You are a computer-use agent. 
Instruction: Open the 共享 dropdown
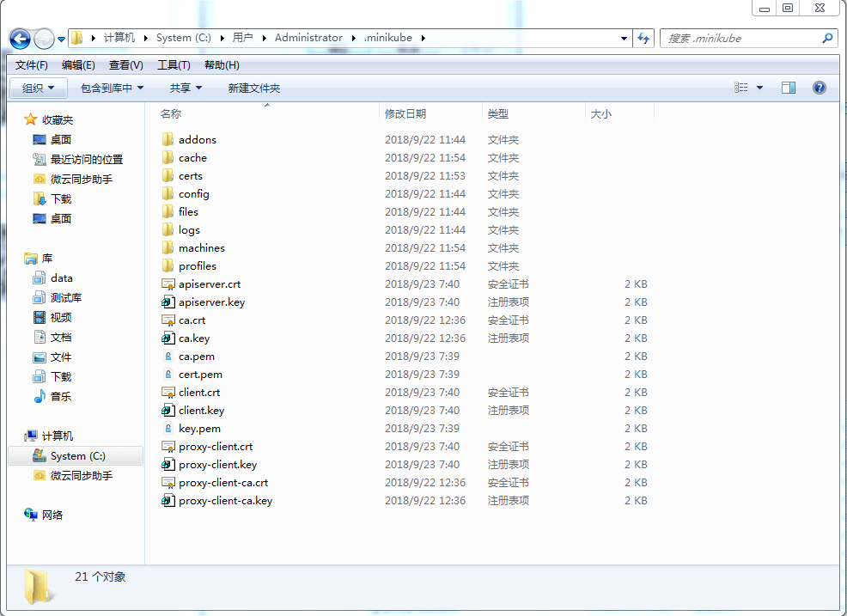(186, 88)
